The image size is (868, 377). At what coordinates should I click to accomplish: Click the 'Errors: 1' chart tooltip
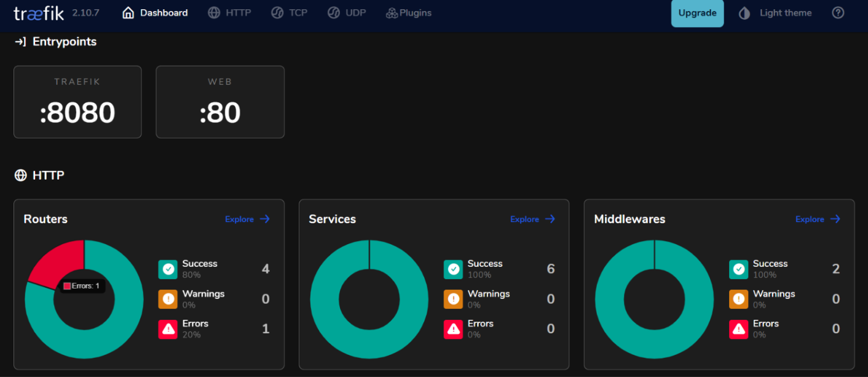(x=82, y=286)
